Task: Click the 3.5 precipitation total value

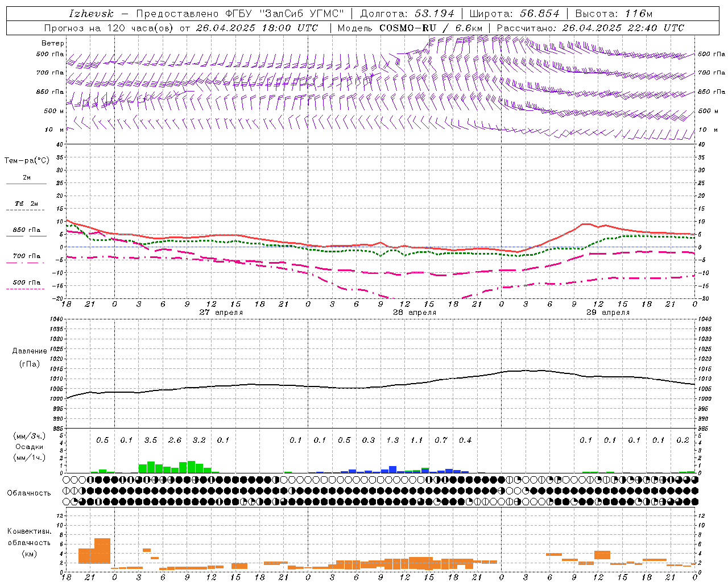Action: click(151, 440)
